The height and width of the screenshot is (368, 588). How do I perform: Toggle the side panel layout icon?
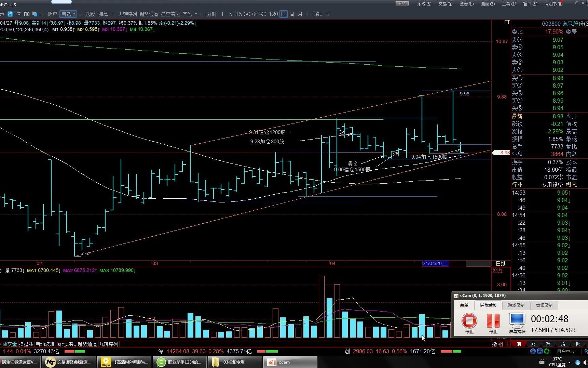tap(507, 22)
